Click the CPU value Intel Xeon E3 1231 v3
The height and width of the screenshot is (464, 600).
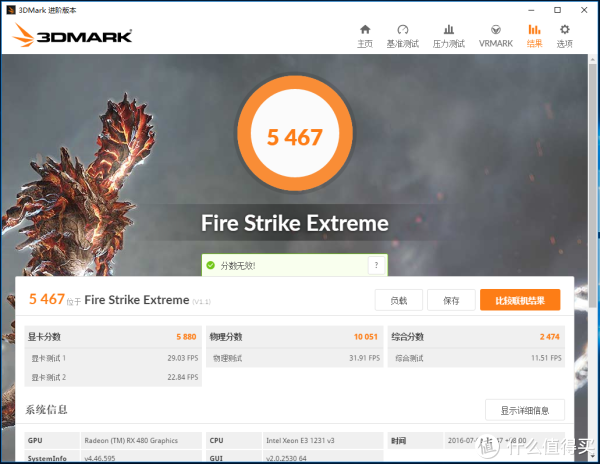click(x=300, y=441)
